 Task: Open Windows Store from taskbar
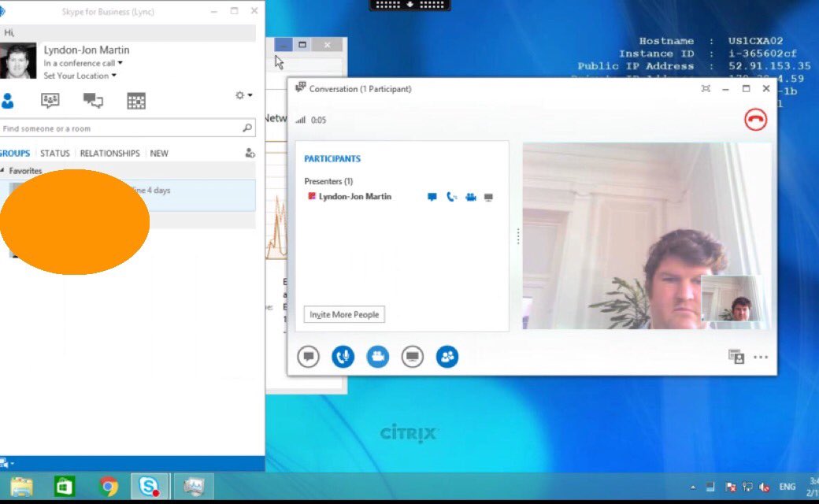(x=65, y=487)
